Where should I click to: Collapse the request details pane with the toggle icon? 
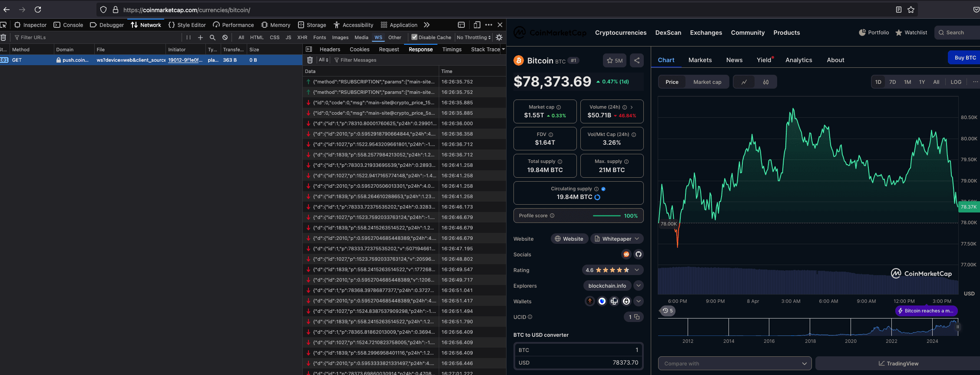coord(309,49)
